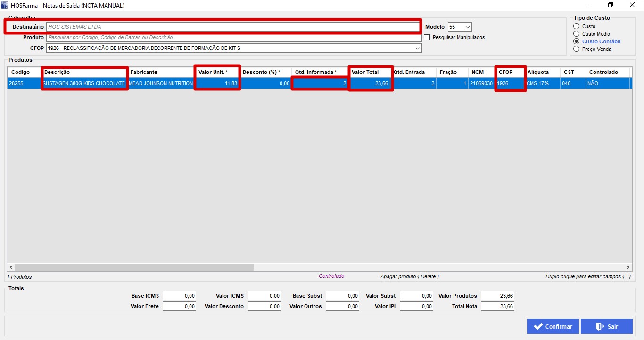Screen dimensions: 644x340
Task: Select the Custo radio option
Action: coord(576,26)
